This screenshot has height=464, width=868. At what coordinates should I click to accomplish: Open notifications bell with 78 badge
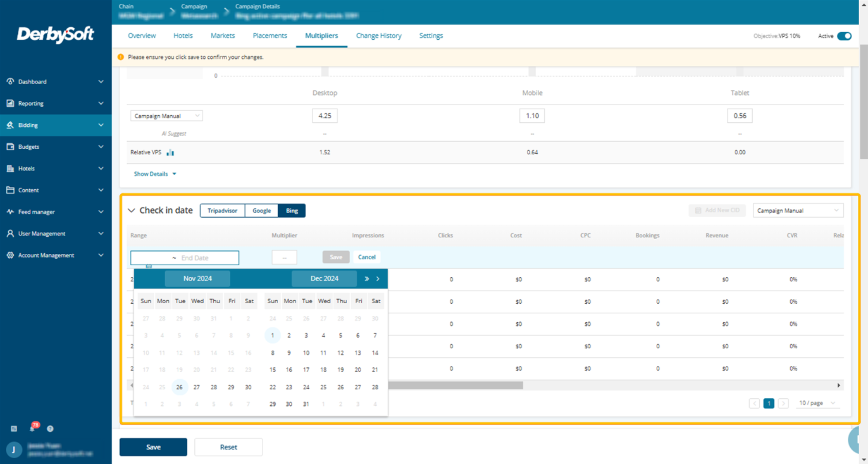pyautogui.click(x=33, y=428)
